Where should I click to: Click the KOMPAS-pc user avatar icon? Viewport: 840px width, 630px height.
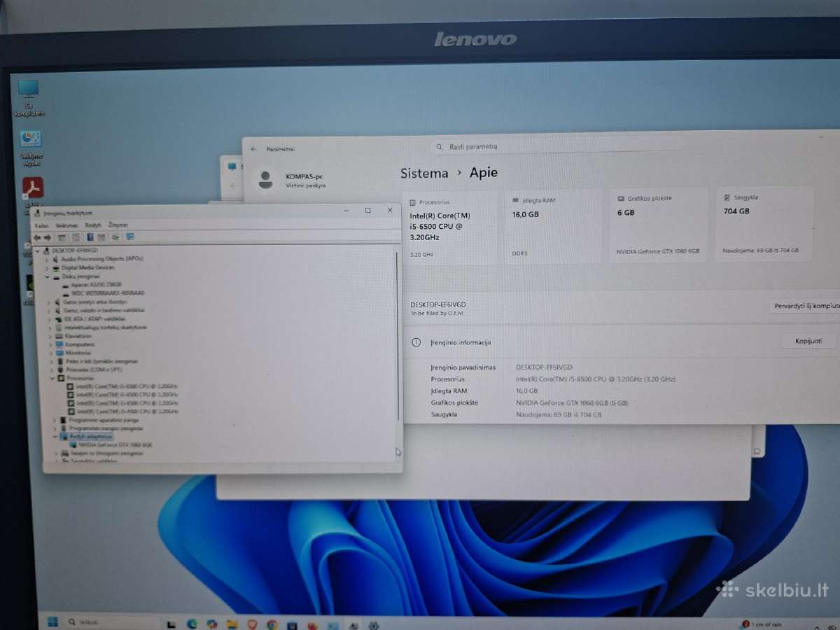(x=265, y=179)
